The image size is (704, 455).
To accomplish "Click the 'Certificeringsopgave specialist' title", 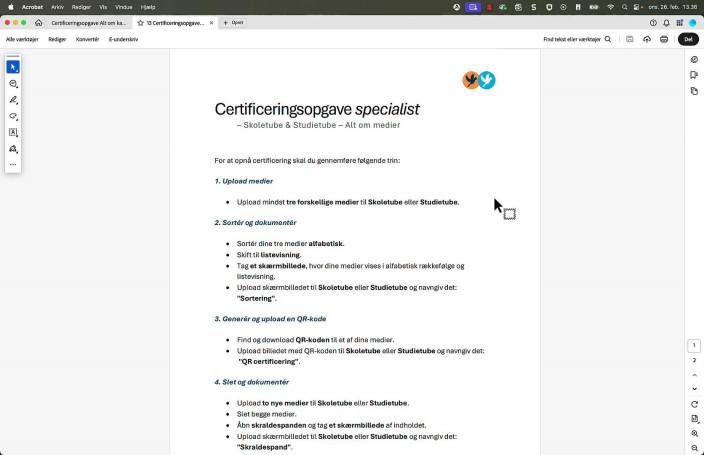I will click(317, 109).
